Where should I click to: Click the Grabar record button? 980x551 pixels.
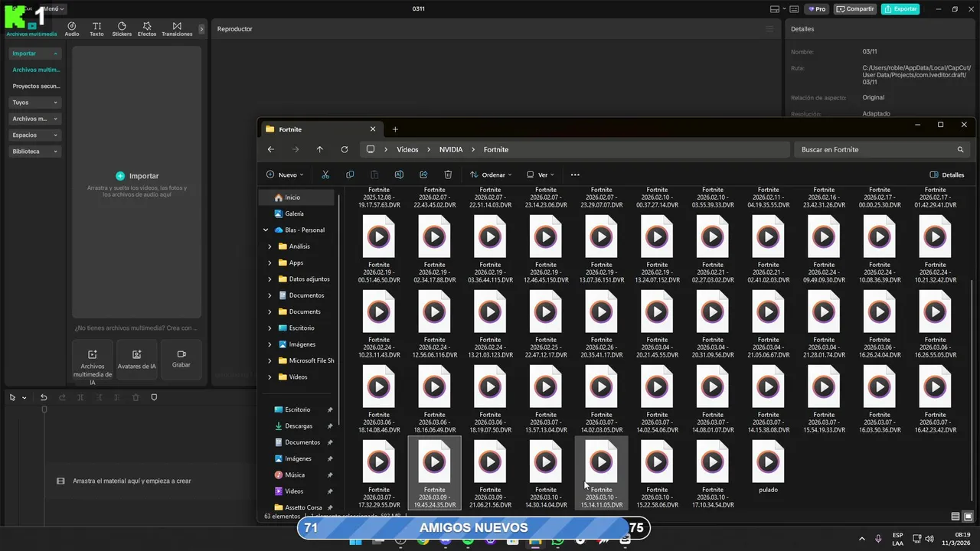pyautogui.click(x=181, y=360)
